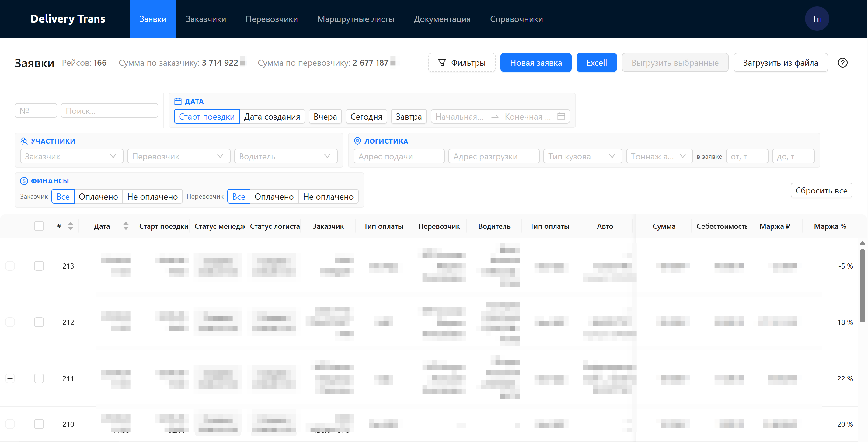Click the 22 % margin value
The image size is (868, 442).
(845, 378)
